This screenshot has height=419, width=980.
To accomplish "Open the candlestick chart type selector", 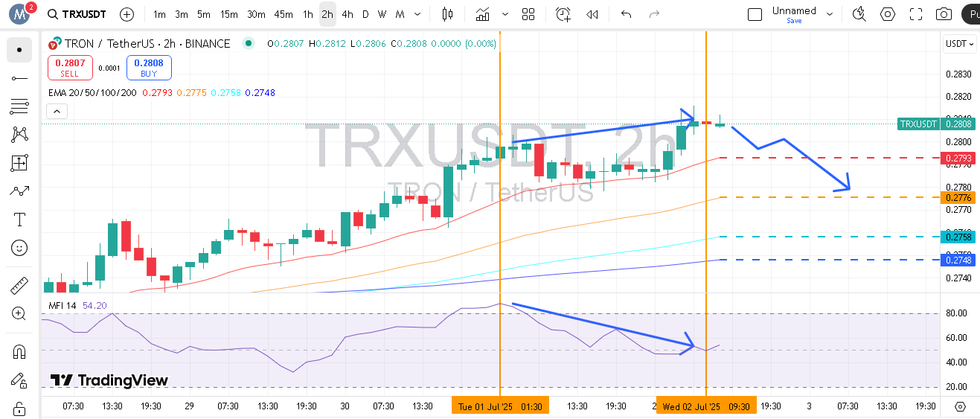I will (x=447, y=14).
